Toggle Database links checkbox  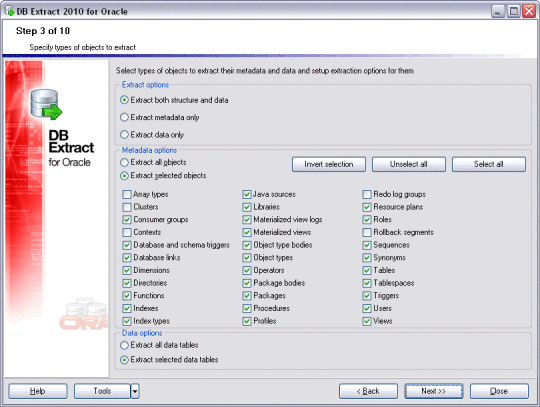pyautogui.click(x=127, y=258)
